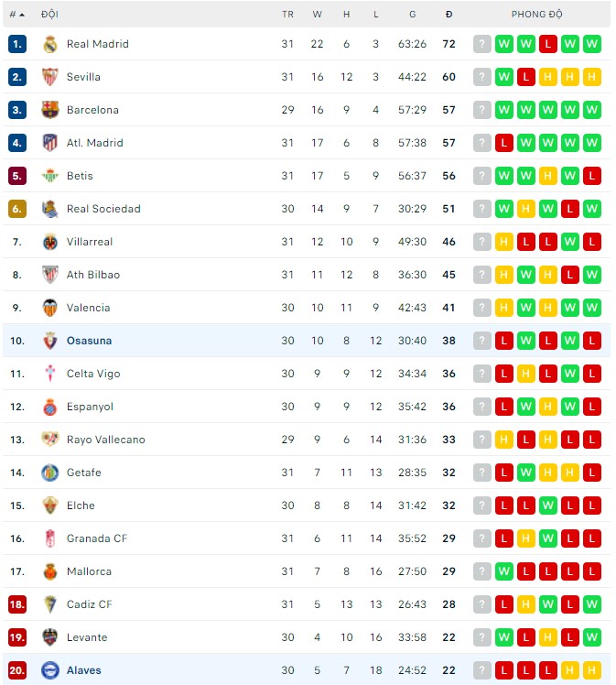Click the red 18. relegation rank badge
Screen dimensions: 616x685
coord(17,604)
